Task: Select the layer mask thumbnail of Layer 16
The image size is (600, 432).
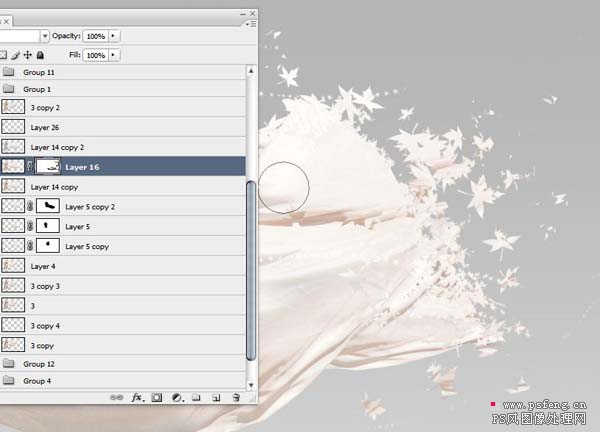Action: (48, 166)
